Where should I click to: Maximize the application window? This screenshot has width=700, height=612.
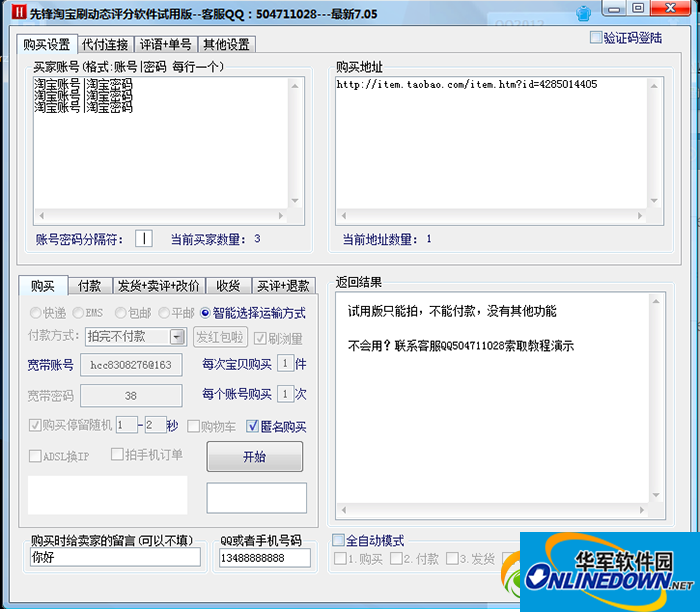[638, 8]
